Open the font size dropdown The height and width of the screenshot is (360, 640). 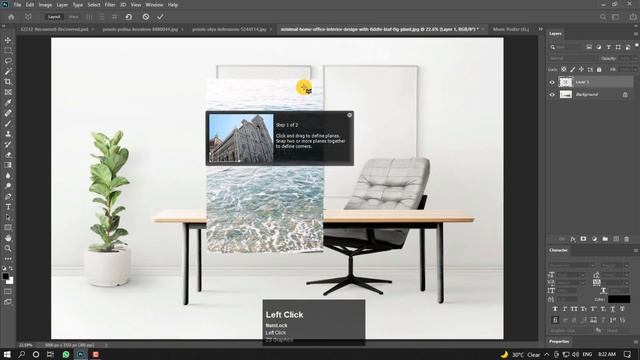[x=570, y=275]
